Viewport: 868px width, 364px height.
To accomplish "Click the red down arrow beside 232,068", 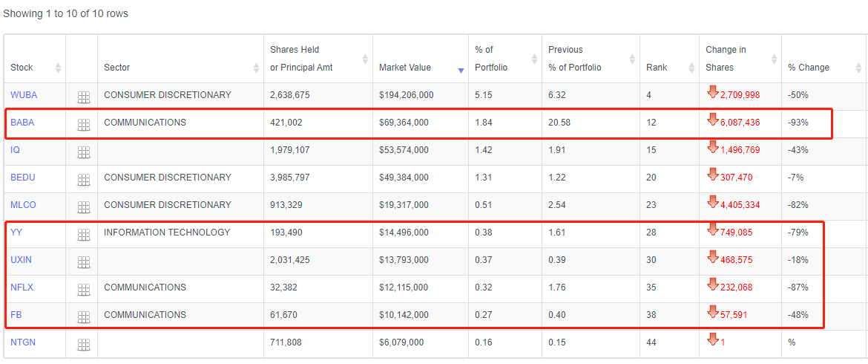I will (x=712, y=285).
